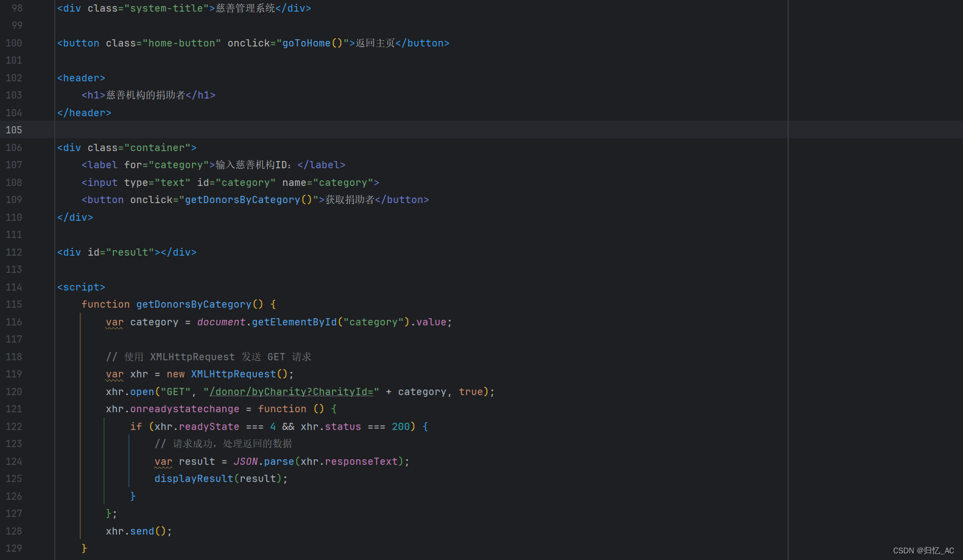
Task: Click the 返回主页 button text
Action: (x=375, y=43)
